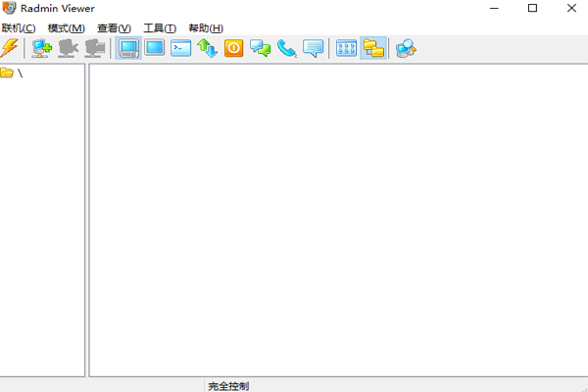Choose the Telnet console mode icon
This screenshot has width=588, height=392.
coord(181,48)
